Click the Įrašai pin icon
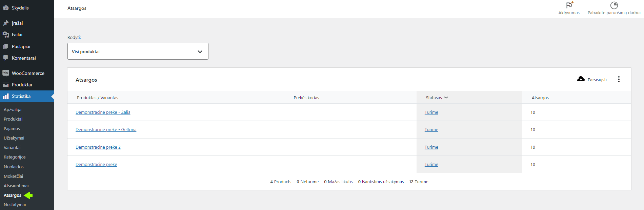644x210 pixels. (x=6, y=23)
